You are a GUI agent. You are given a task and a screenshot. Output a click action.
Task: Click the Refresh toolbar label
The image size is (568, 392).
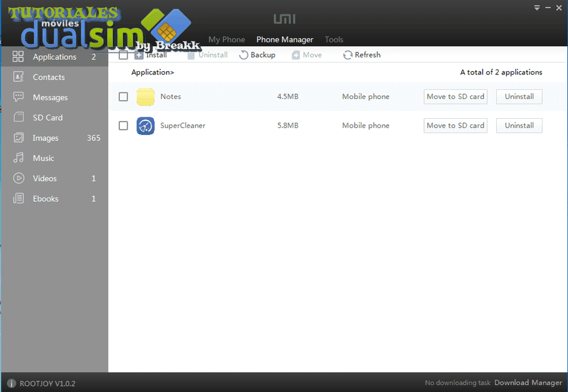368,55
